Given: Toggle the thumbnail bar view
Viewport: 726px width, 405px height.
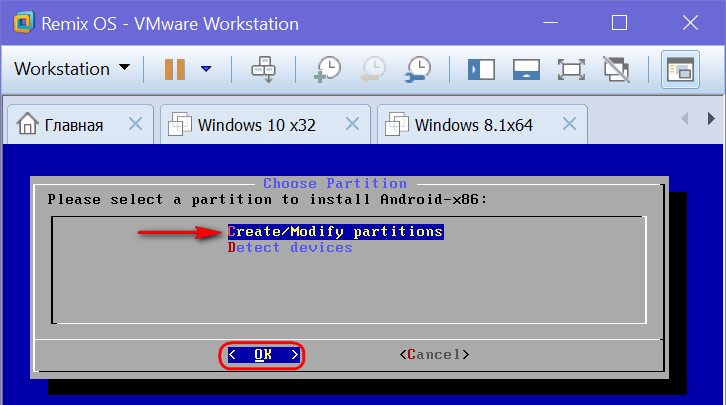Looking at the screenshot, I should click(526, 70).
